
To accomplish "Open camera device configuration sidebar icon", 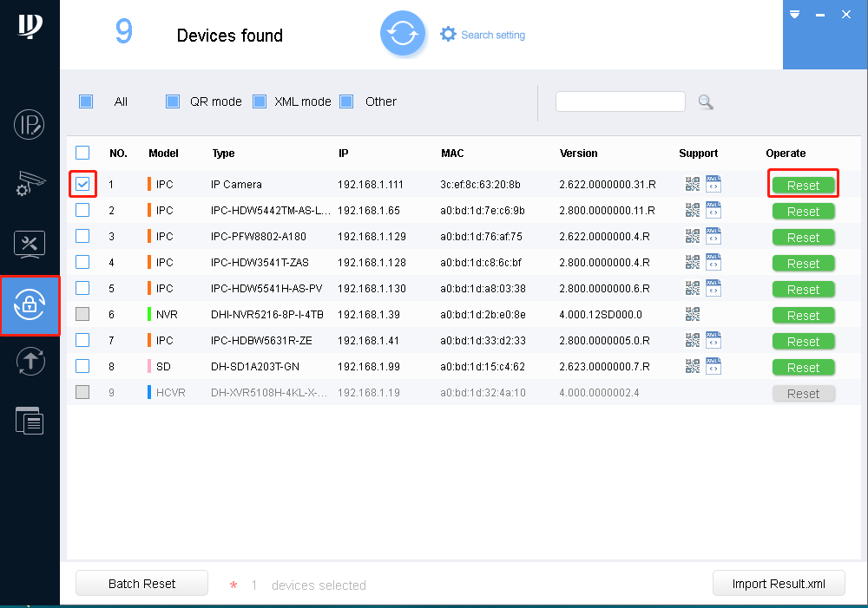I will pyautogui.click(x=30, y=184).
